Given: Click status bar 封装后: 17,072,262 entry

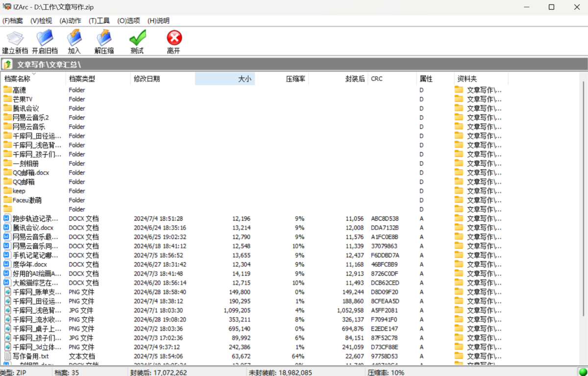Looking at the screenshot, I should (x=158, y=373).
